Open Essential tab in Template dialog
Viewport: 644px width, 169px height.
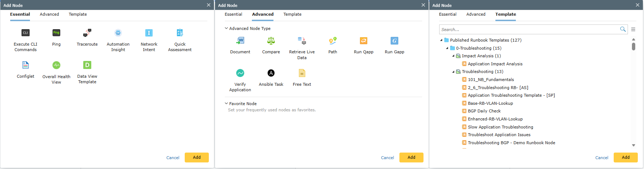[448, 14]
